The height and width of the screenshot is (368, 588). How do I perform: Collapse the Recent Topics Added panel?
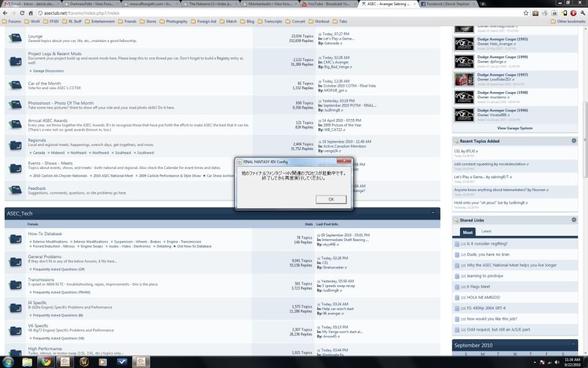click(574, 140)
